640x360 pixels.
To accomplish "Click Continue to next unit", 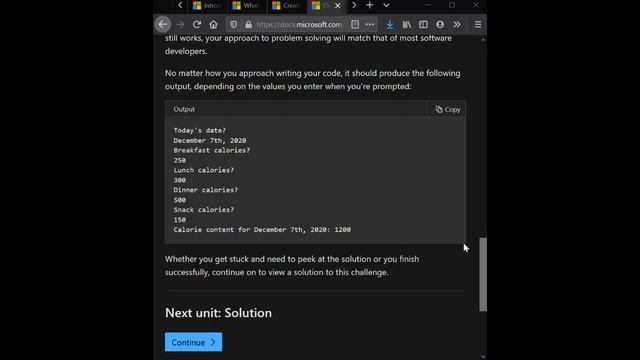I will coord(193,342).
